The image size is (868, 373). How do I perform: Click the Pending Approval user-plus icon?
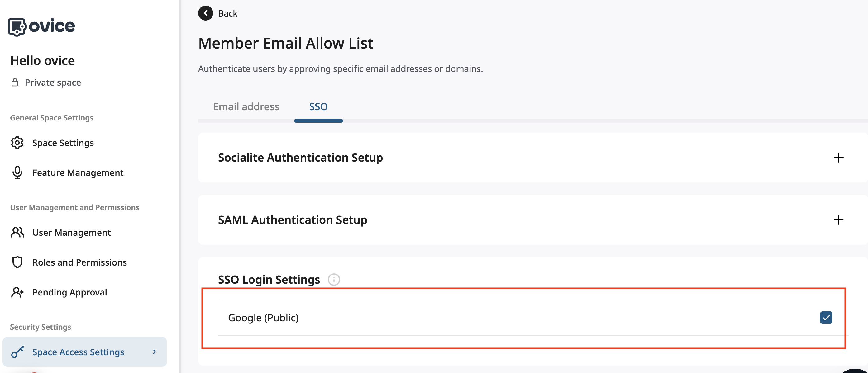17,292
